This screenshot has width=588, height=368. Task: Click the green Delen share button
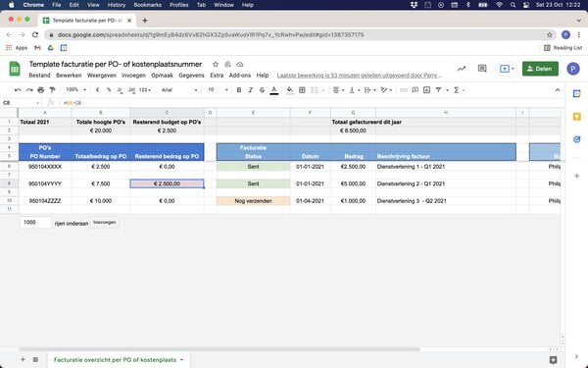click(x=540, y=69)
